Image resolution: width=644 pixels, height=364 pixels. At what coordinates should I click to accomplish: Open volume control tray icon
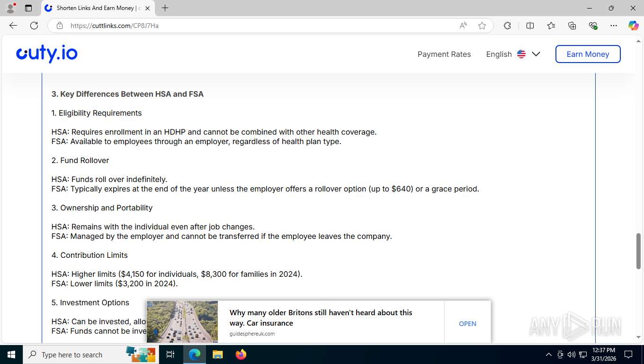tap(571, 355)
